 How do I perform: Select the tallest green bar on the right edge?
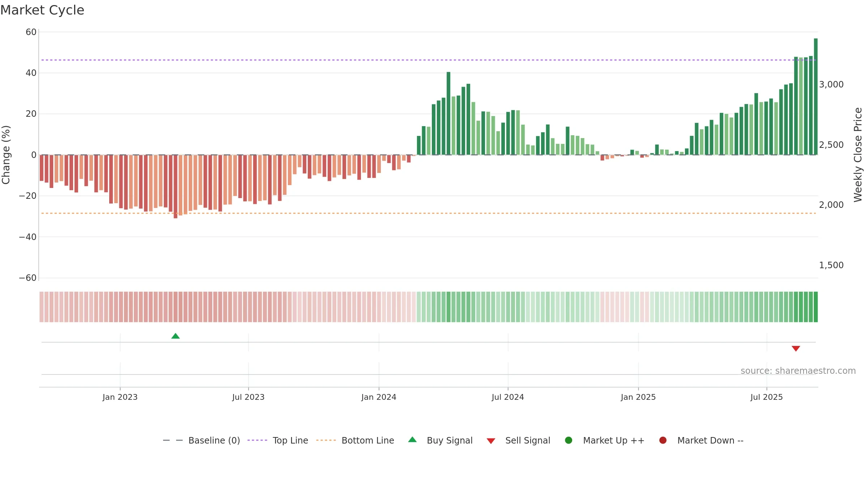click(816, 97)
